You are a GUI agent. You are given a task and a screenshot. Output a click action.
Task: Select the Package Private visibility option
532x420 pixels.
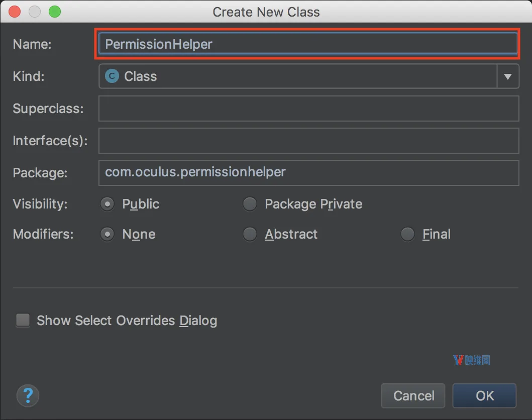click(250, 204)
